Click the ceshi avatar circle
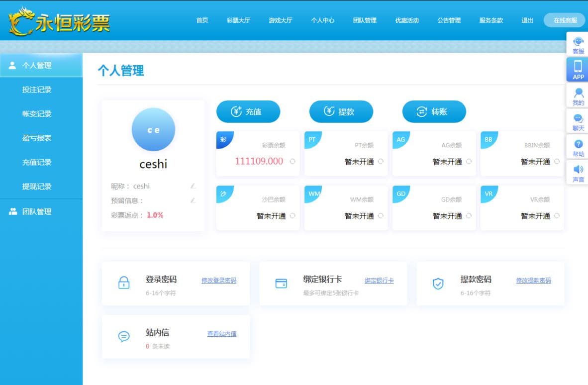588x385 pixels. click(153, 129)
